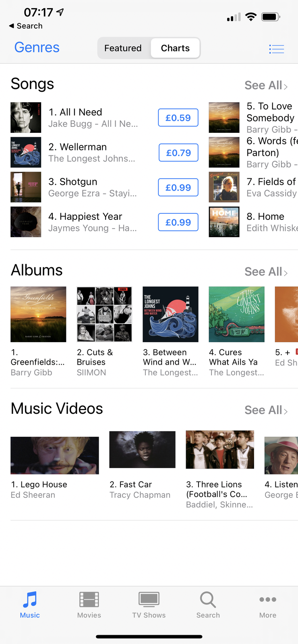Screen dimensions: 298x644
Task: Buy All I Need for £0.59
Action: pyautogui.click(x=178, y=118)
